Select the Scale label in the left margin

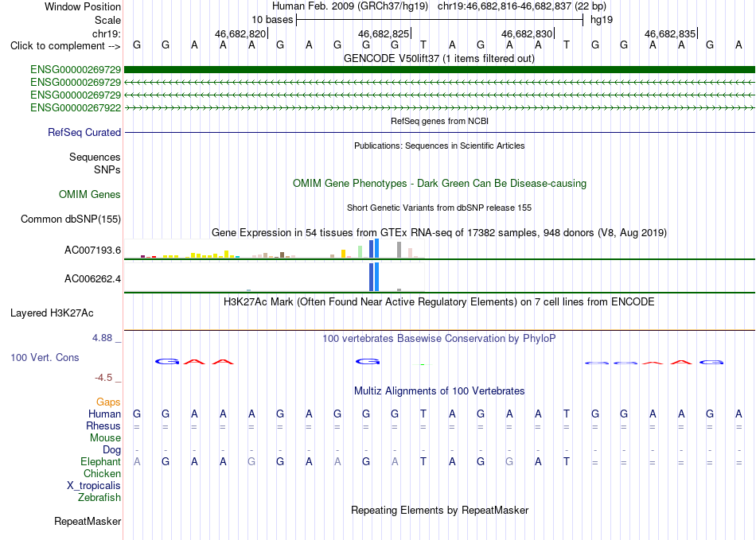coord(107,20)
